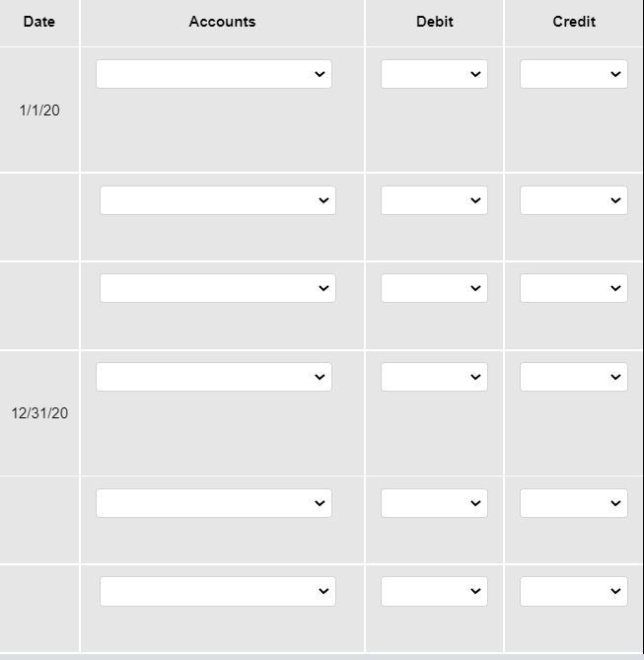Click the Credit dropdown in the third row
644x660 pixels.
click(x=573, y=288)
